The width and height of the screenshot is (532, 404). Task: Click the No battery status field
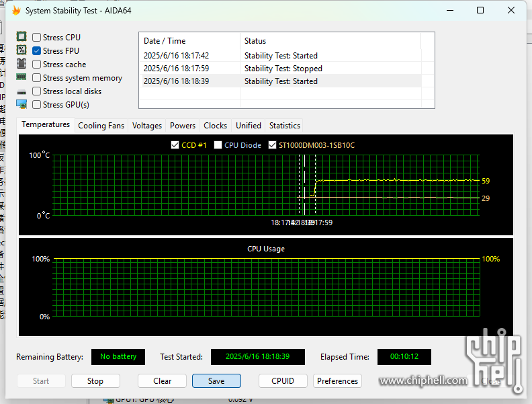pos(118,357)
